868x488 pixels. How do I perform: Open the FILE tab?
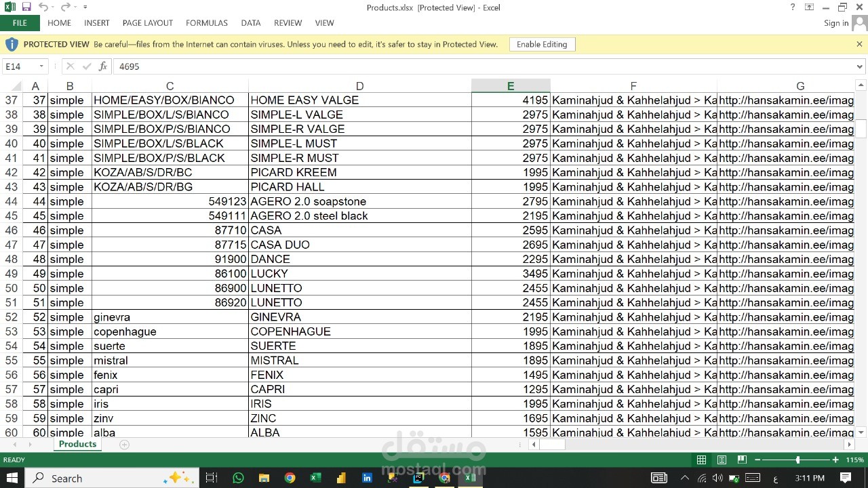20,23
